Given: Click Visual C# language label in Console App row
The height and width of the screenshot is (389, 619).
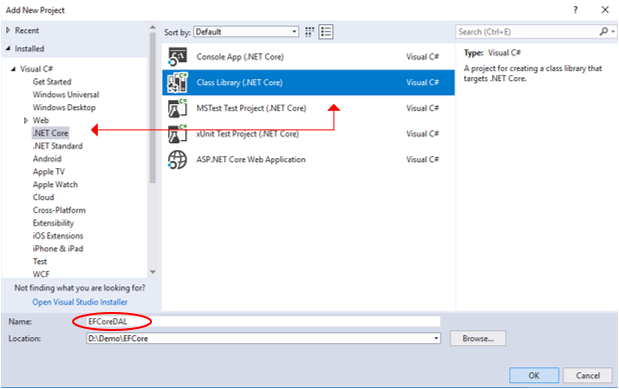Looking at the screenshot, I should pos(422,57).
